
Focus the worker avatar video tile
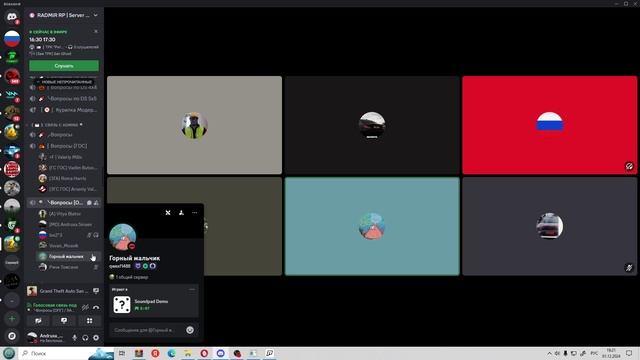pyautogui.click(x=194, y=125)
